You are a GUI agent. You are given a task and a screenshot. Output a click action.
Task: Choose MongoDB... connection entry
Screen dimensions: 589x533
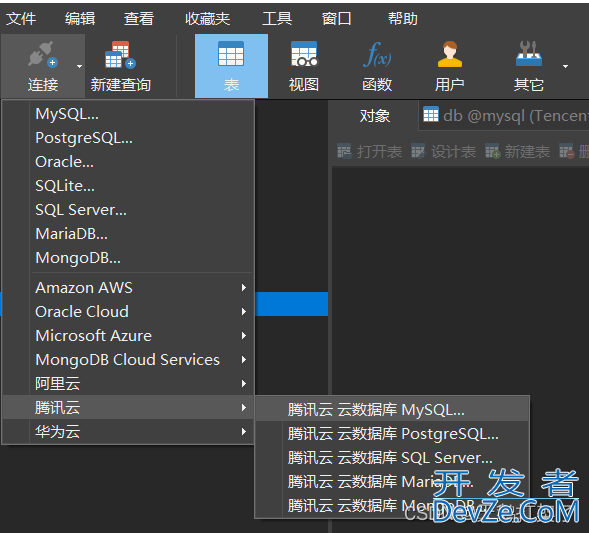[128, 258]
